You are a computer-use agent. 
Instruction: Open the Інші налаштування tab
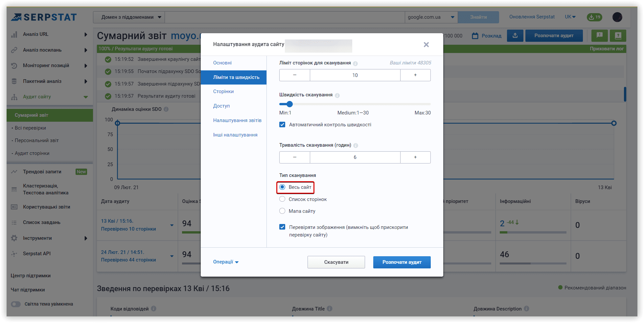(235, 135)
